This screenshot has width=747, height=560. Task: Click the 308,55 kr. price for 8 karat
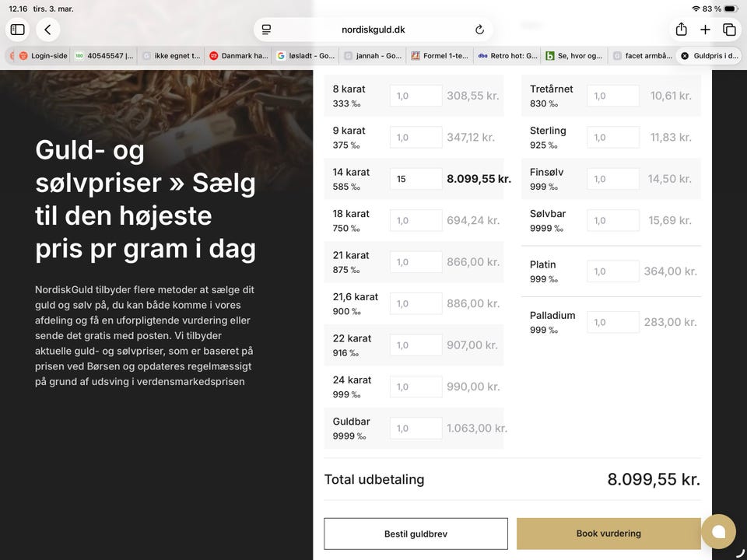(x=472, y=96)
